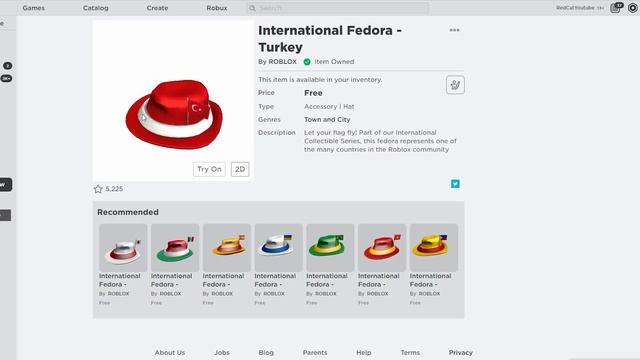Screen dimensions: 640x360
Task: Click the green verified owned checkmark icon
Action: point(307,62)
